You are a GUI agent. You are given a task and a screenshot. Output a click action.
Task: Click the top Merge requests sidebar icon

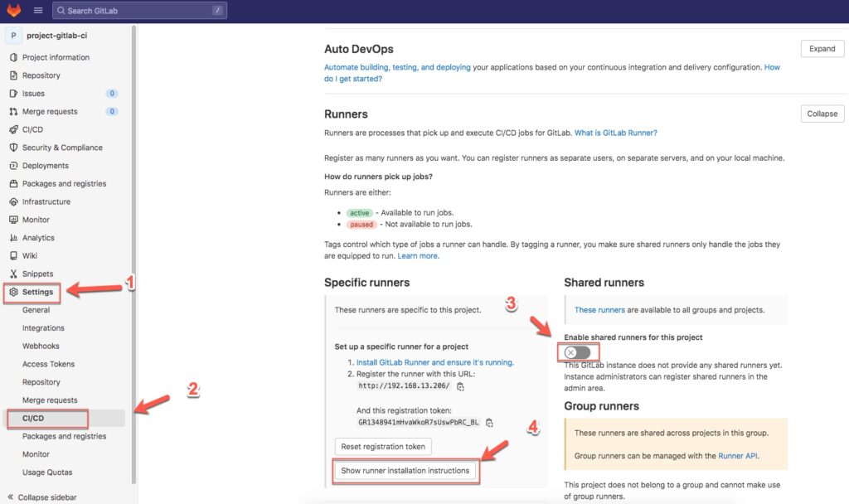tap(13, 112)
